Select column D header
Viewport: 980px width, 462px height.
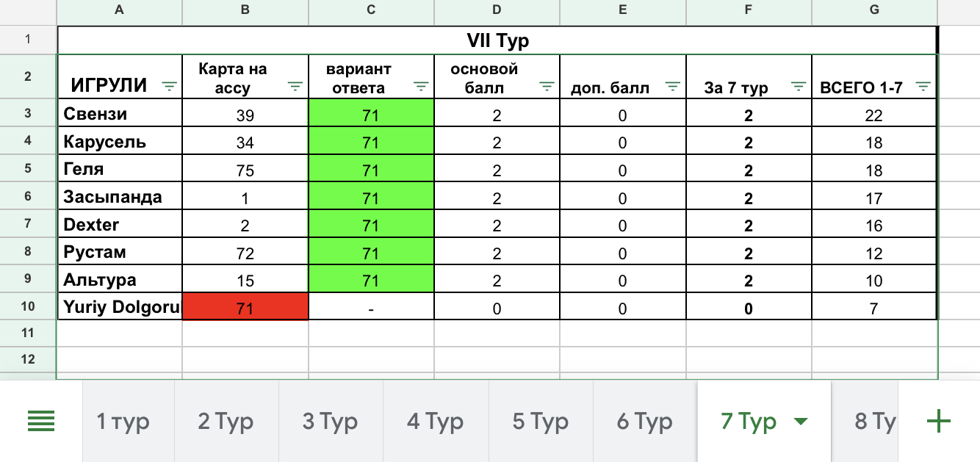pyautogui.click(x=497, y=10)
